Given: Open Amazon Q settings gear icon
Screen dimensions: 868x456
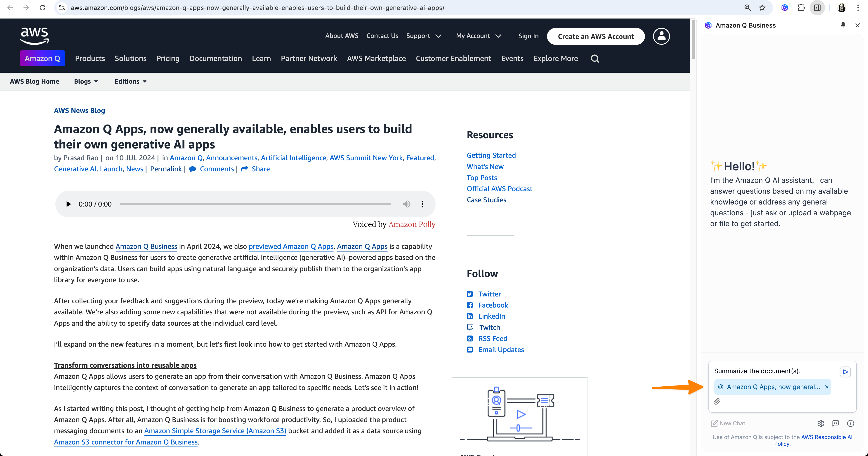Looking at the screenshot, I should click(x=821, y=423).
